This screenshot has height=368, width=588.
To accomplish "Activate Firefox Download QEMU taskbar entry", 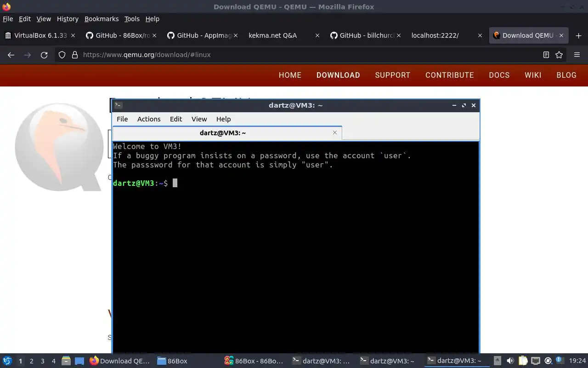I will 120,361.
